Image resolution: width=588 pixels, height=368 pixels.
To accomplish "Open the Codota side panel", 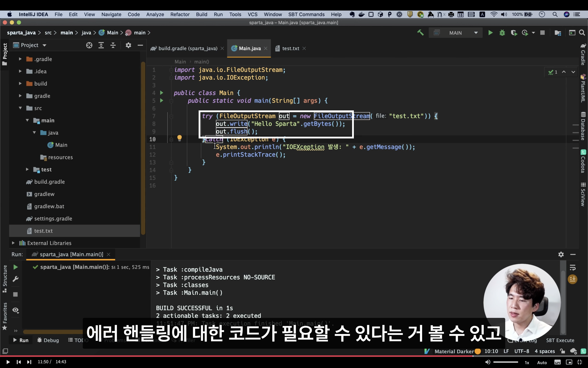I will tap(583, 161).
